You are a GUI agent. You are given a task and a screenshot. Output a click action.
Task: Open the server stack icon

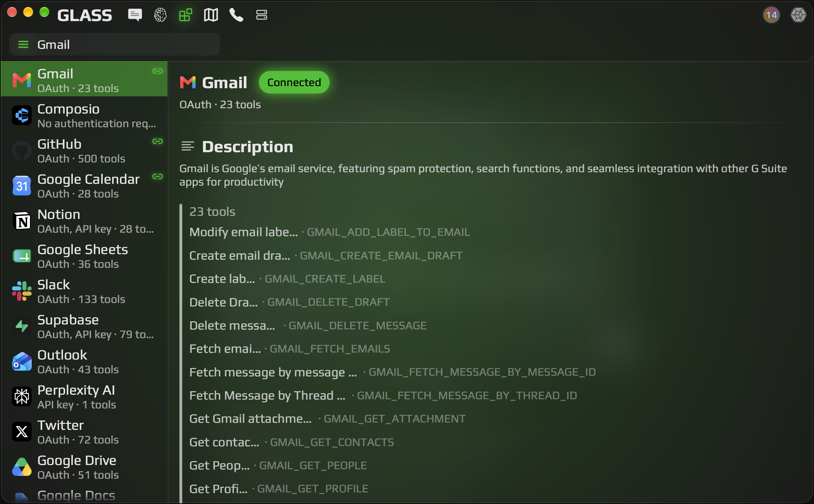261,15
